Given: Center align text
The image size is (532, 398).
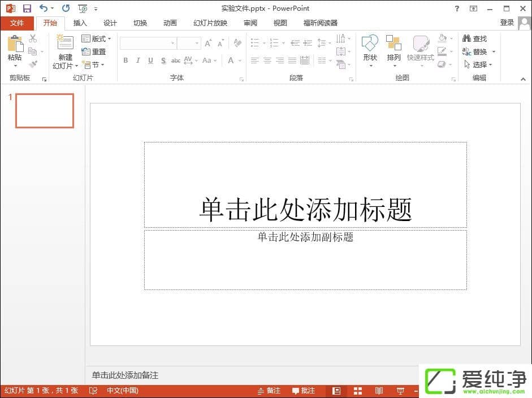Looking at the screenshot, I should coord(267,60).
